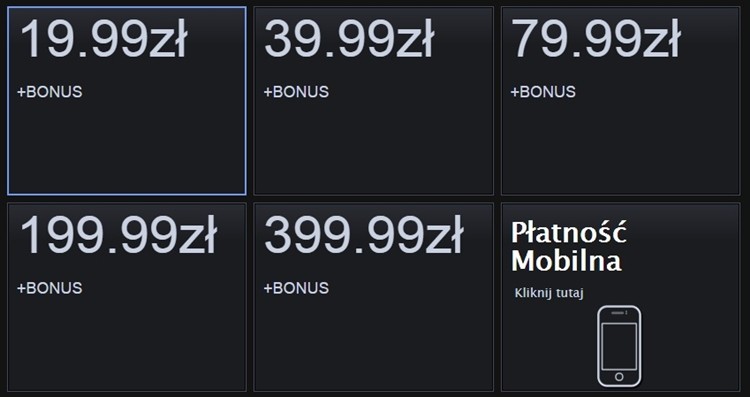Click +BONUS label under 39.99zł

(x=297, y=92)
